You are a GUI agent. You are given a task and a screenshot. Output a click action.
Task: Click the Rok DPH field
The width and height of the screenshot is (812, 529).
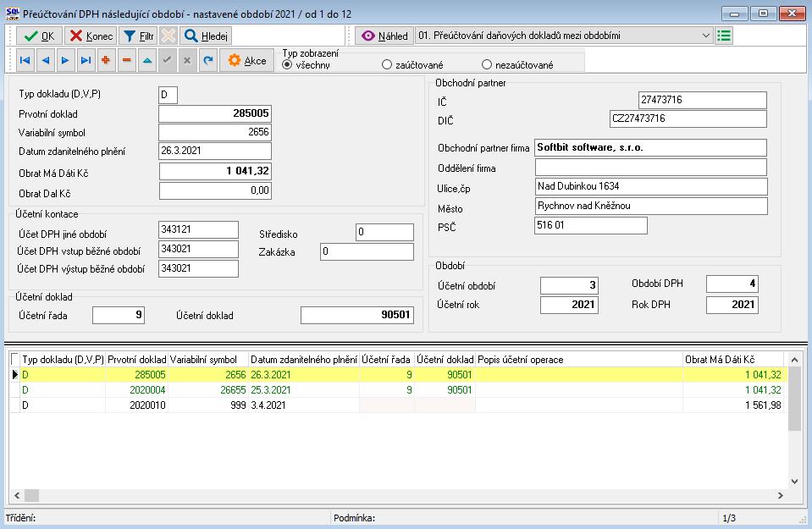732,305
